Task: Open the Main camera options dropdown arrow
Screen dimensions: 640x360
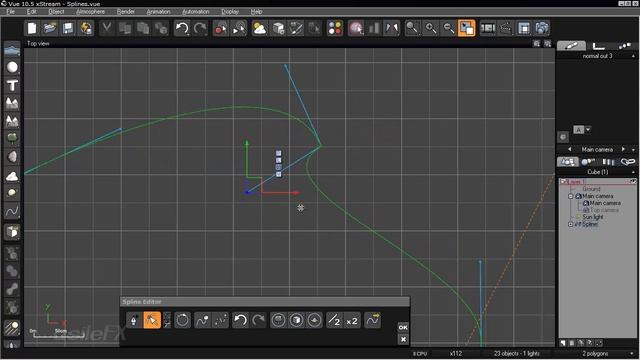Action: coord(633,150)
